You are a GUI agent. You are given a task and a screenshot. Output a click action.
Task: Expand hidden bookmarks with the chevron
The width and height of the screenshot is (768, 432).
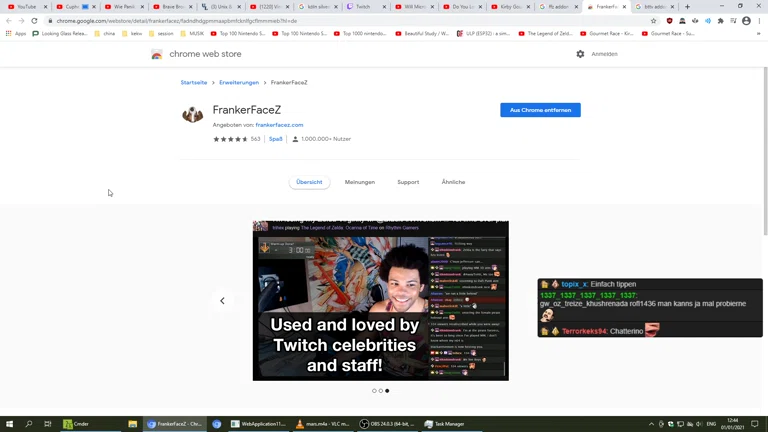pyautogui.click(x=758, y=33)
